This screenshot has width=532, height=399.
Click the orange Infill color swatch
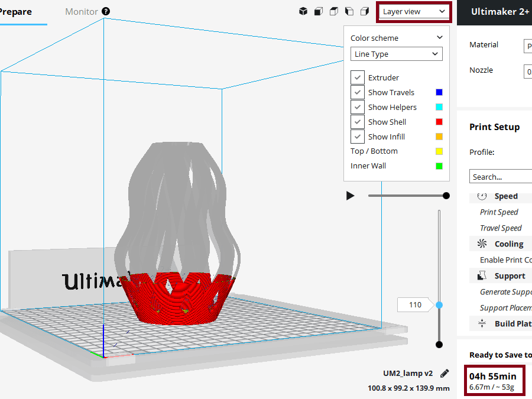click(x=439, y=137)
